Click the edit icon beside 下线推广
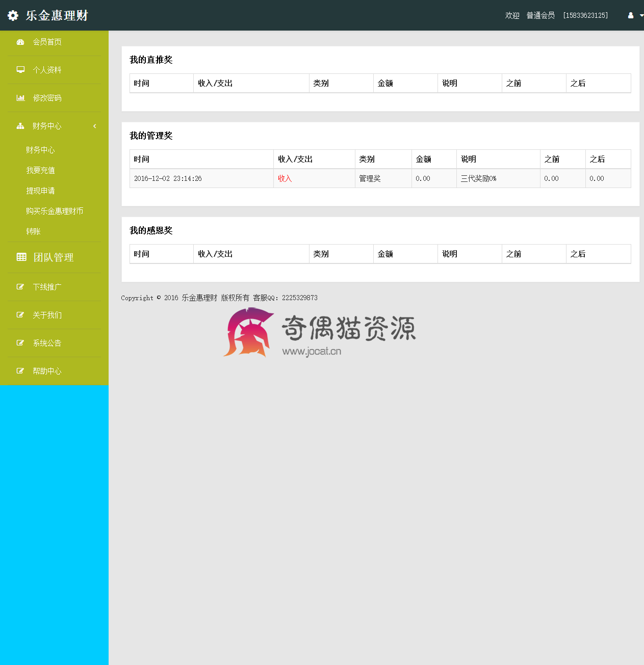The height and width of the screenshot is (665, 644). tap(20, 287)
